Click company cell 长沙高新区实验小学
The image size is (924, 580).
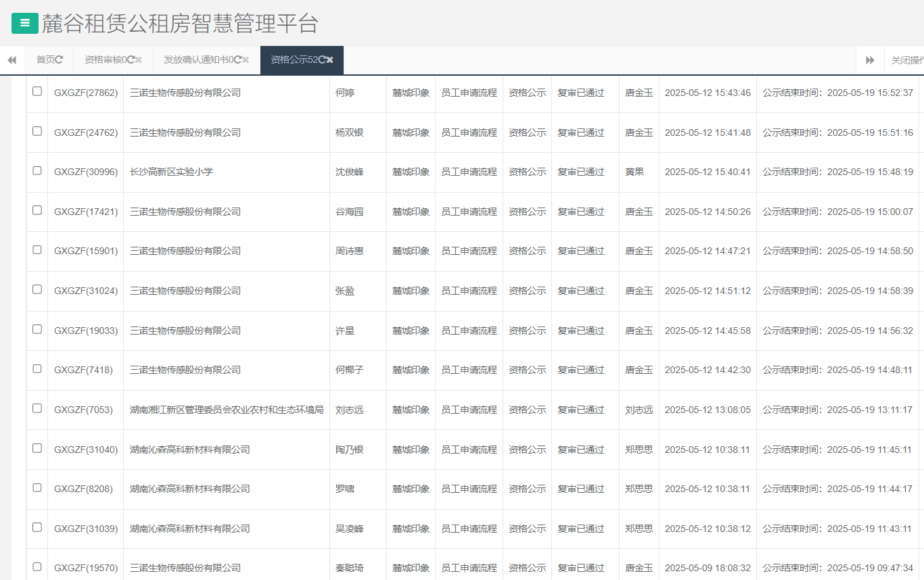[171, 172]
